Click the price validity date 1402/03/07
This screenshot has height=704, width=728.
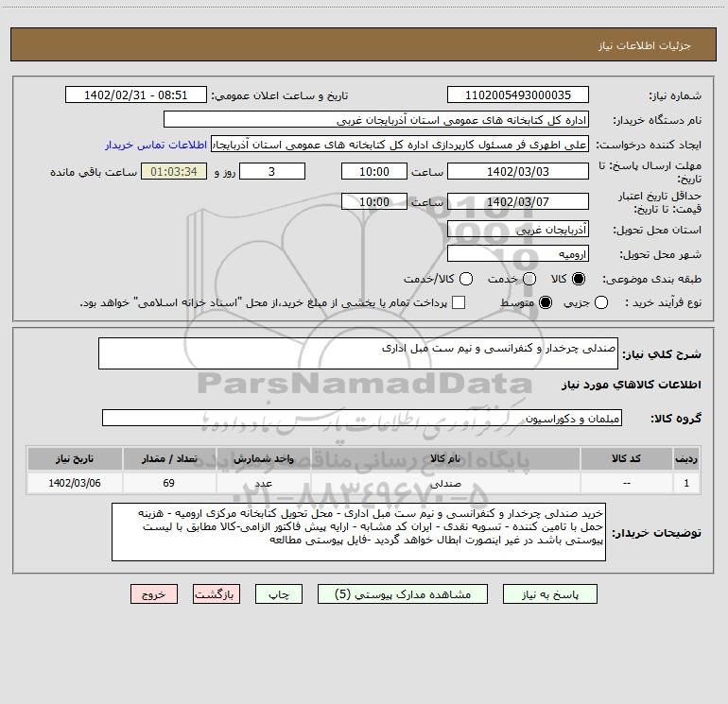(518, 202)
